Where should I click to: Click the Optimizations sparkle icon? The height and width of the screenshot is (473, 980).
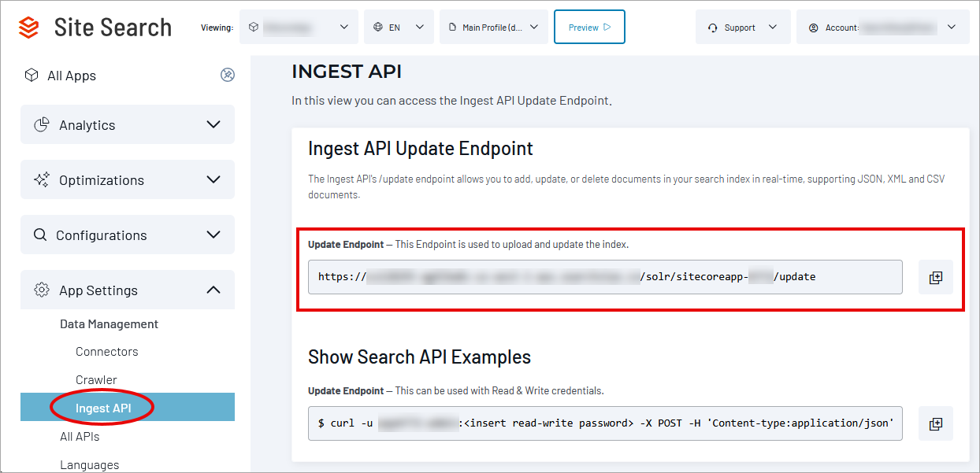click(x=41, y=179)
